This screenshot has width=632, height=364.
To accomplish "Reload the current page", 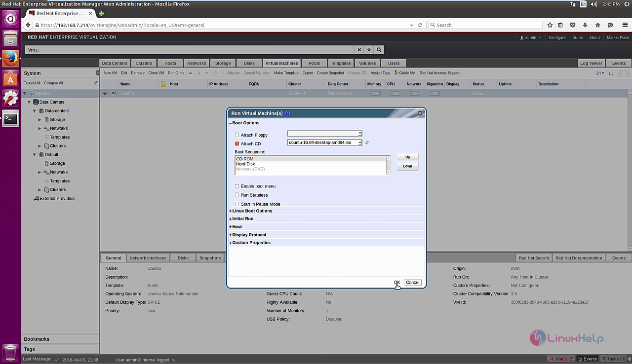I will (x=420, y=25).
